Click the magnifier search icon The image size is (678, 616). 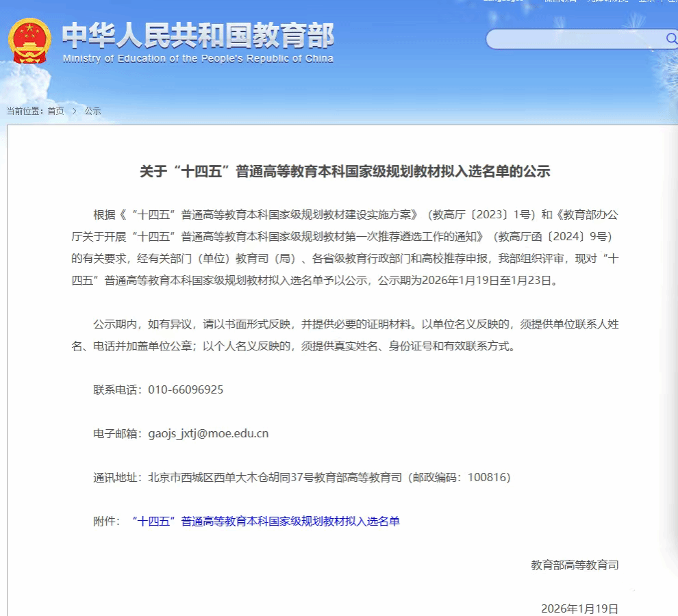pos(671,39)
